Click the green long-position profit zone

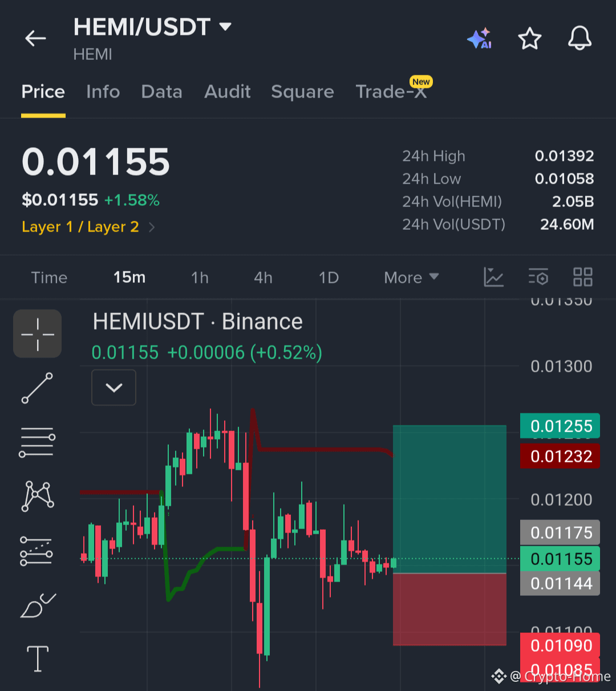point(450,499)
